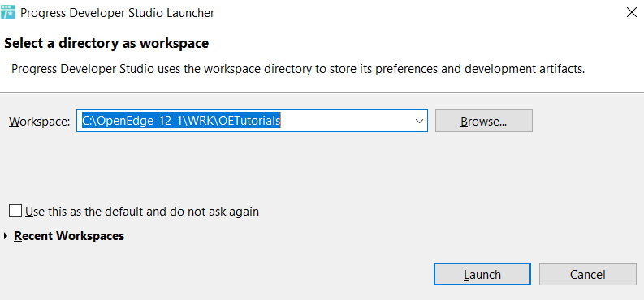Screen dimensions: 644x300
Task: Click the Progress Developer Studio title bar icon
Action: click(8, 13)
